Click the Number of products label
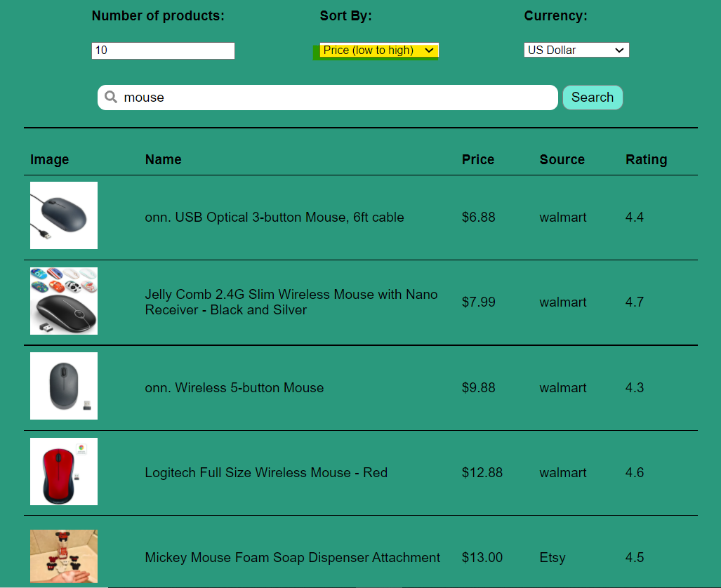The image size is (721, 588). pyautogui.click(x=158, y=15)
